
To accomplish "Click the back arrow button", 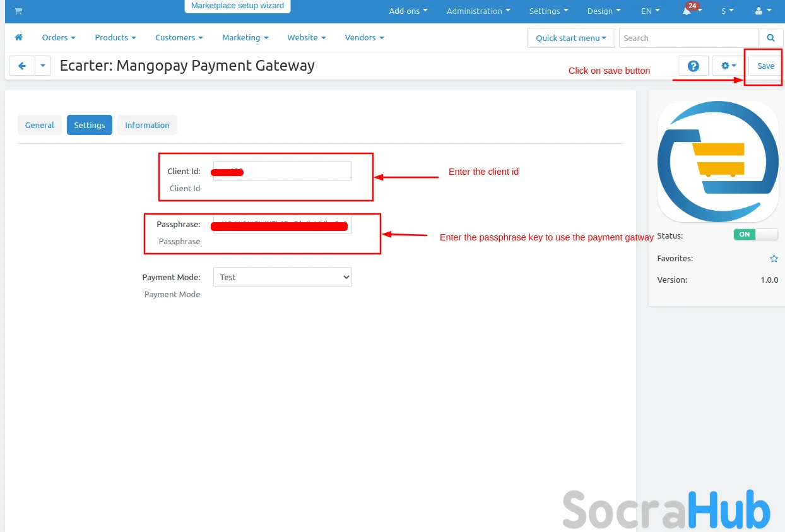I will pos(22,66).
